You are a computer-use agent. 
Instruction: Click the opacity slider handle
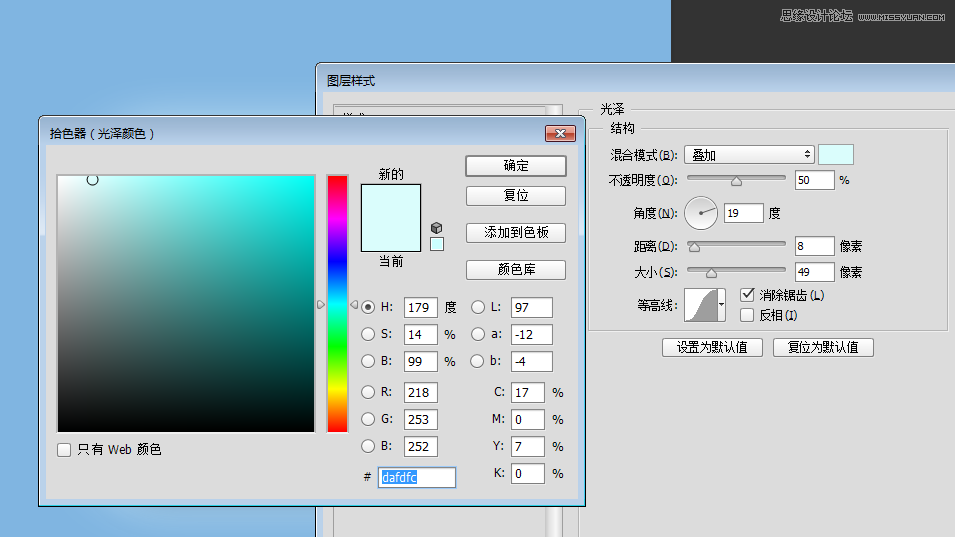coord(737,182)
